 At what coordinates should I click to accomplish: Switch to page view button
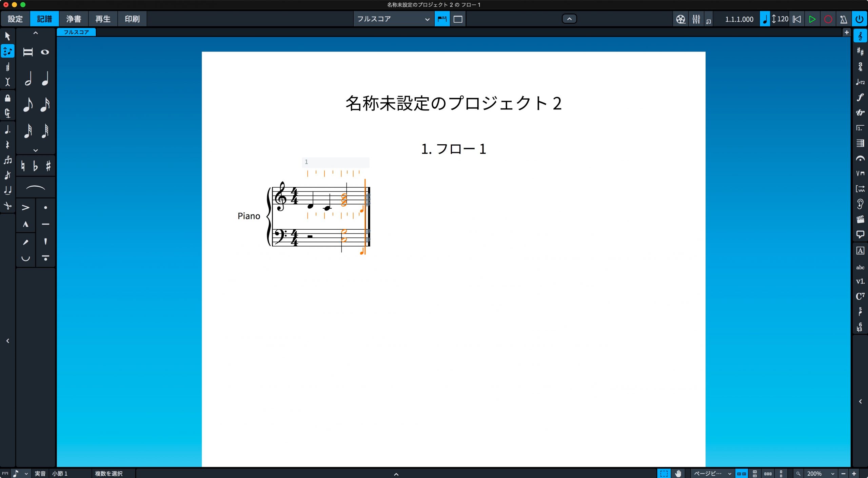tap(458, 19)
